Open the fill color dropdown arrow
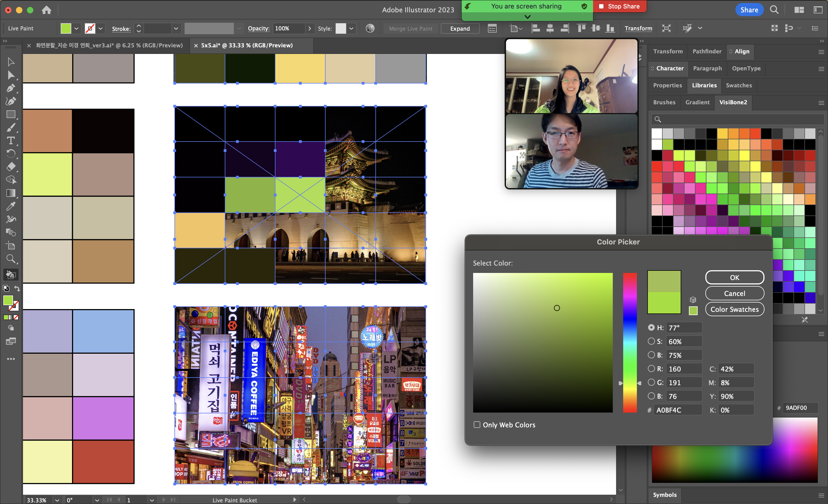 (x=77, y=28)
